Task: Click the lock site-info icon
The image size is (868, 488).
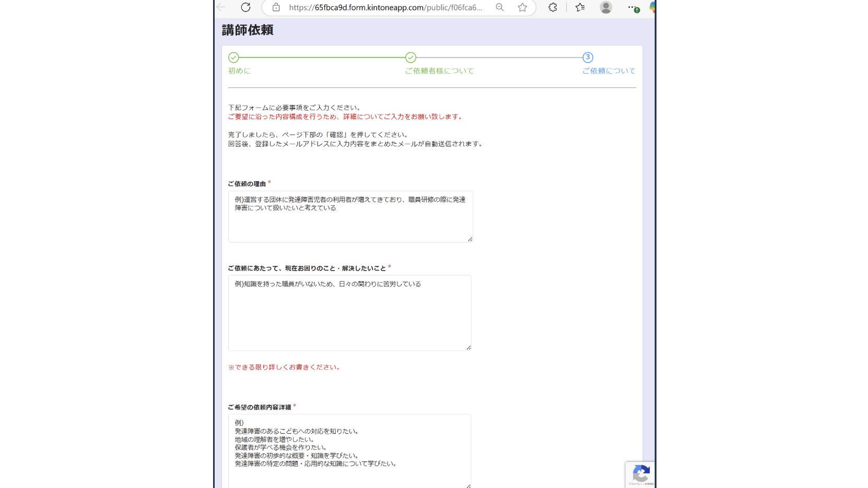Action: coord(276,7)
